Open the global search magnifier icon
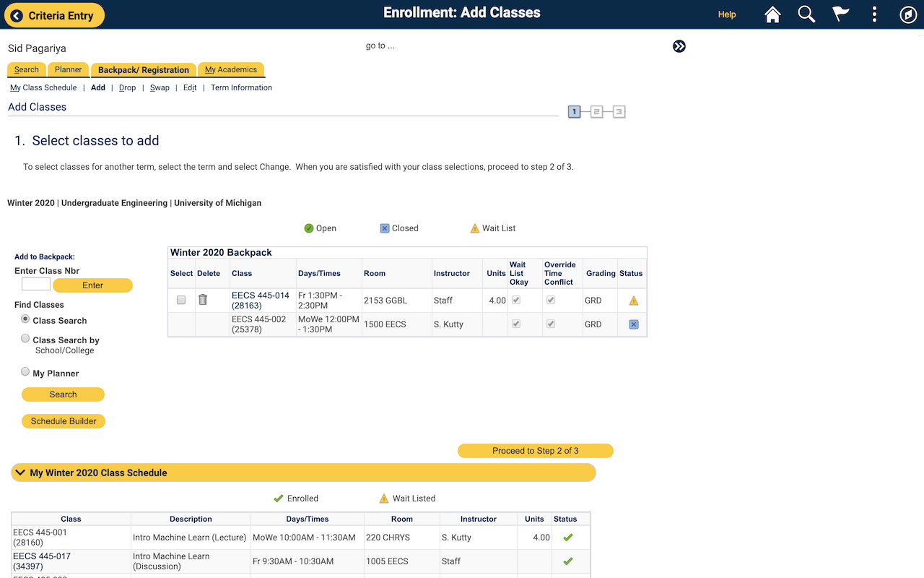This screenshot has width=924, height=578. click(806, 14)
